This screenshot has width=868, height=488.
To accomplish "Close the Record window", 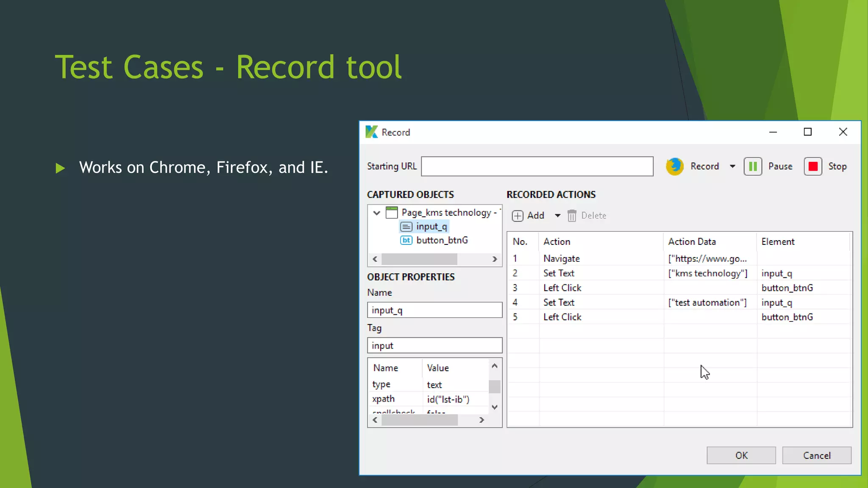I will point(843,132).
